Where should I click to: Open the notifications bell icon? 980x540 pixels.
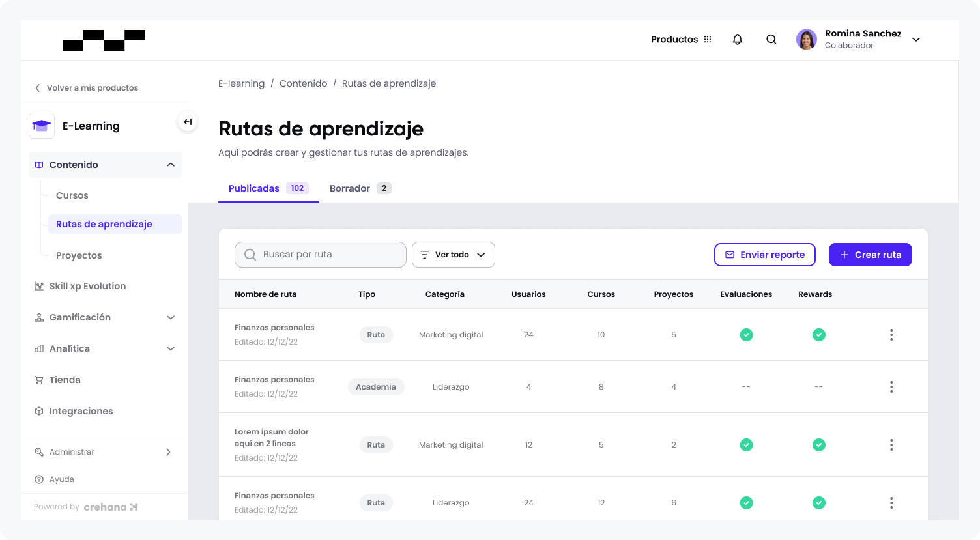click(x=738, y=39)
